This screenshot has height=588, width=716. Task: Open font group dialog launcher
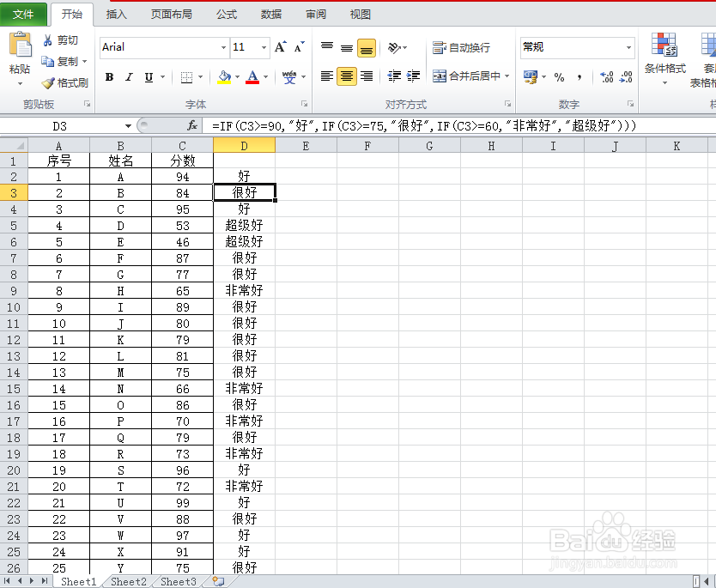(x=305, y=104)
